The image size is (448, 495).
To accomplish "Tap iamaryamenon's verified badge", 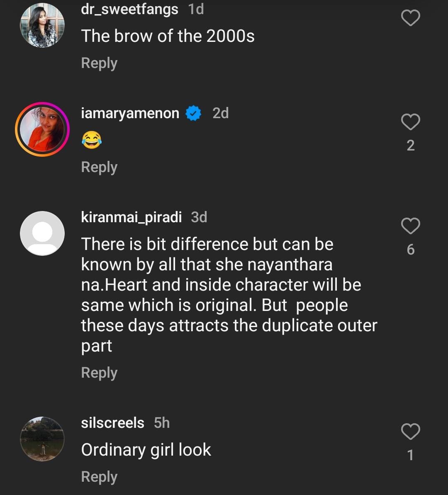I will (193, 113).
